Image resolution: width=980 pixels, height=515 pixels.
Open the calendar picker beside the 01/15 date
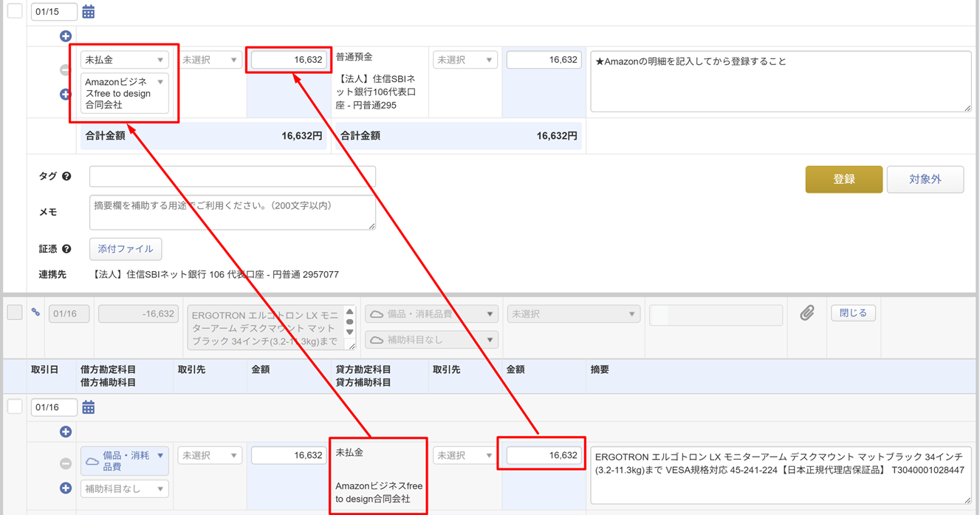[89, 12]
